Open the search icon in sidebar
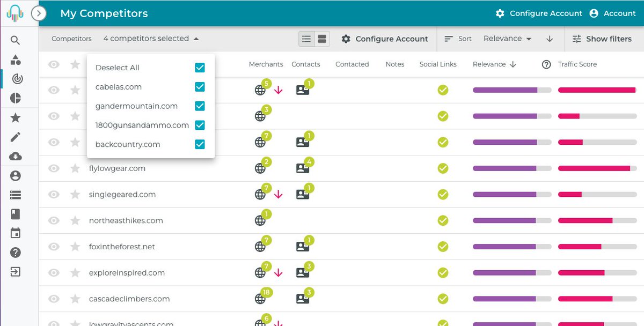Image resolution: width=644 pixels, height=326 pixels. 16,40
